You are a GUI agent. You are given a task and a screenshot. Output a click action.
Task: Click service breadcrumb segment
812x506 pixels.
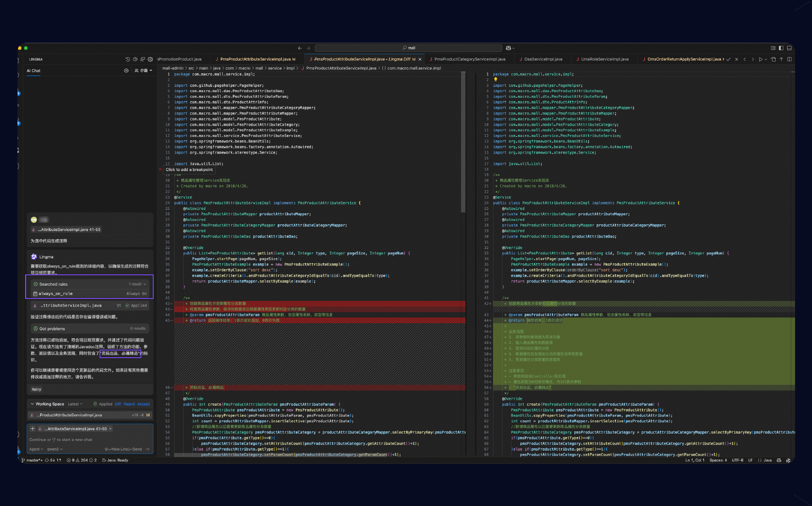(275, 68)
